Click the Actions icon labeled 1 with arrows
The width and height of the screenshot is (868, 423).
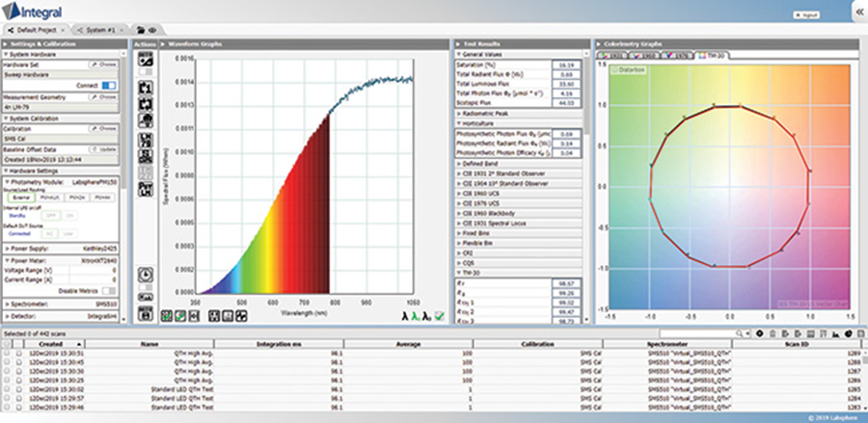tap(146, 88)
